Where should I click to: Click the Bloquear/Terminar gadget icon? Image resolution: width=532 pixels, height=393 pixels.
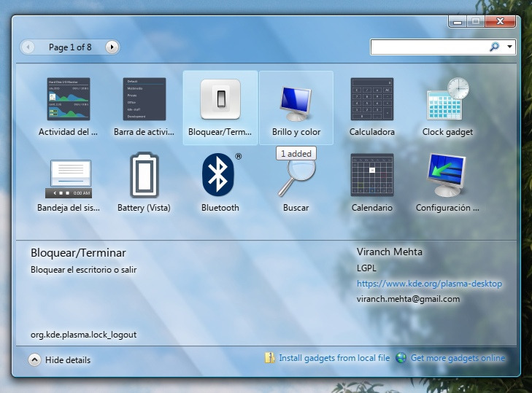[220, 99]
